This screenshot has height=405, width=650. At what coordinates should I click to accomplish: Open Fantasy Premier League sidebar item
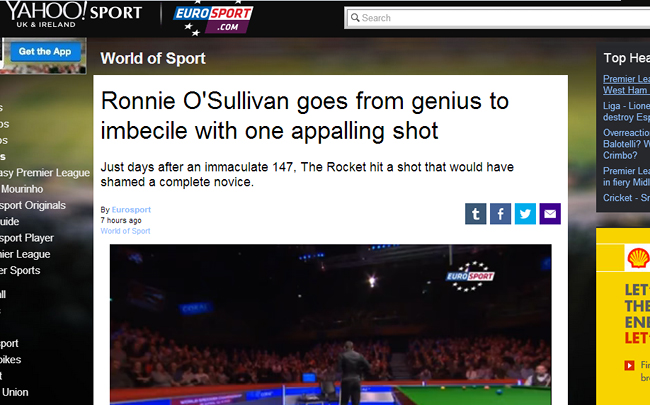(x=45, y=173)
